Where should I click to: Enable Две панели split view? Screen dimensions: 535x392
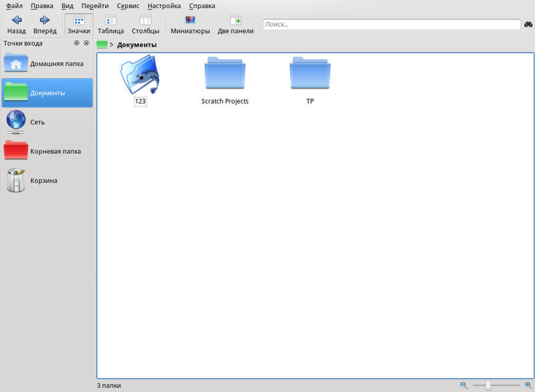tap(235, 25)
